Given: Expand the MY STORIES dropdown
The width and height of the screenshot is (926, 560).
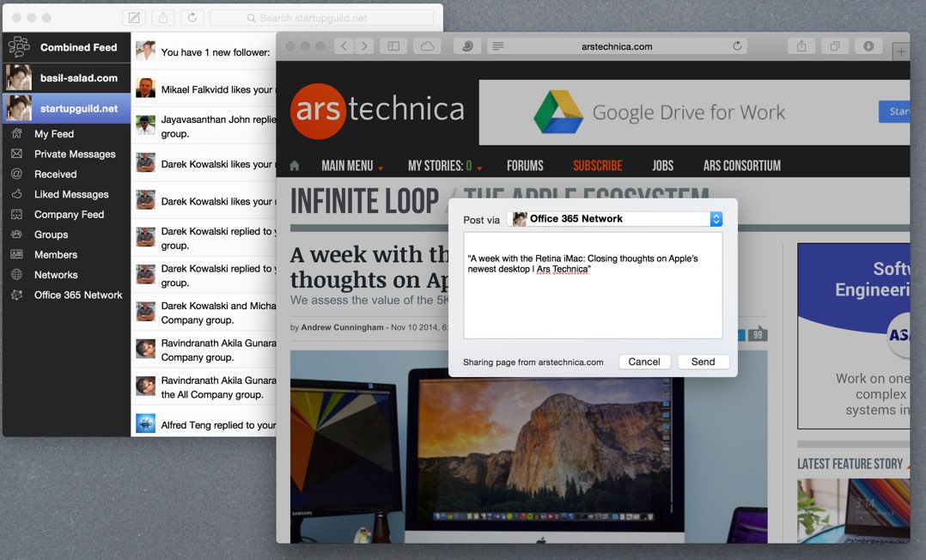Looking at the screenshot, I should tap(445, 166).
